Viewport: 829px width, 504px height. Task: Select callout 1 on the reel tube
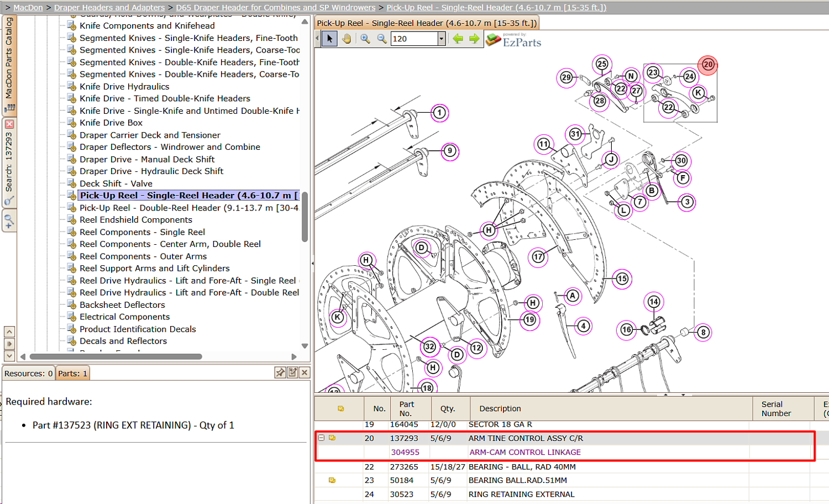pyautogui.click(x=439, y=113)
